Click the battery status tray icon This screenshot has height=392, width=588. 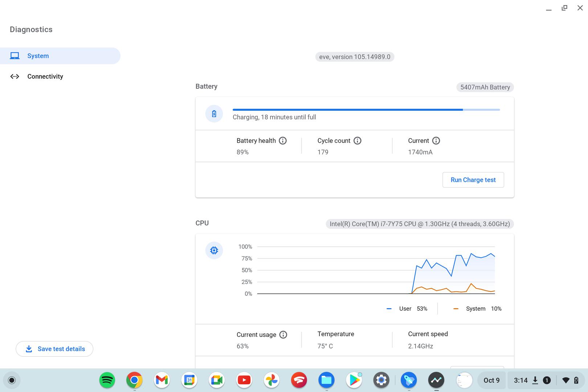point(576,380)
